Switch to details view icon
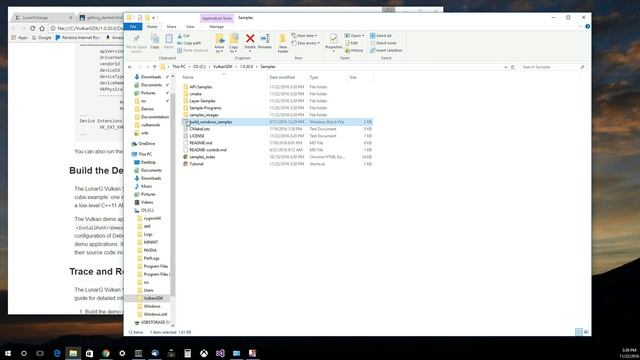Image resolution: width=640 pixels, height=360 pixels. 578,332
